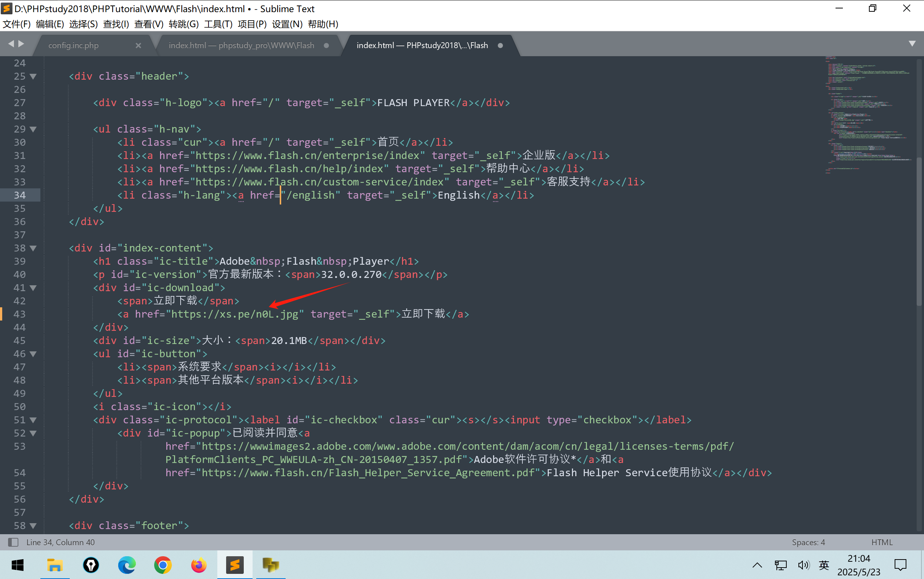Click unsaved dot on PHPstudy2018 index.html tab
Screen dimensions: 924x579
click(500, 46)
